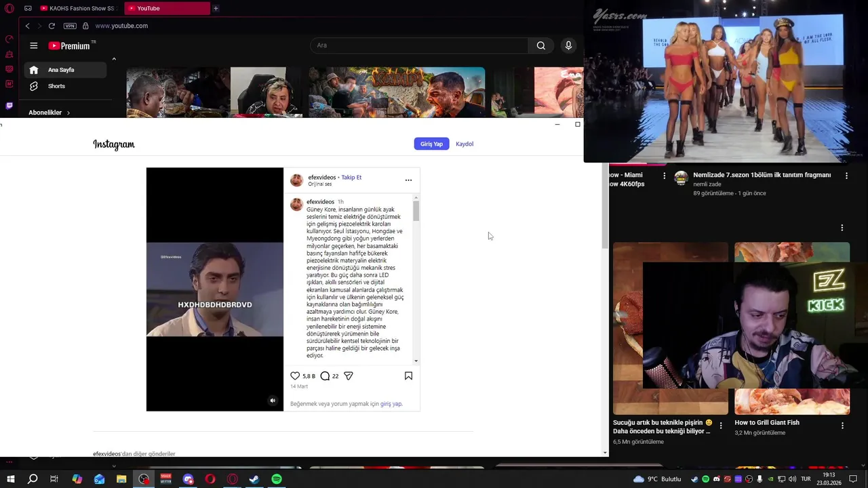Toggle mute on the Instagram video
Image resolution: width=868 pixels, height=488 pixels.
pyautogui.click(x=273, y=401)
